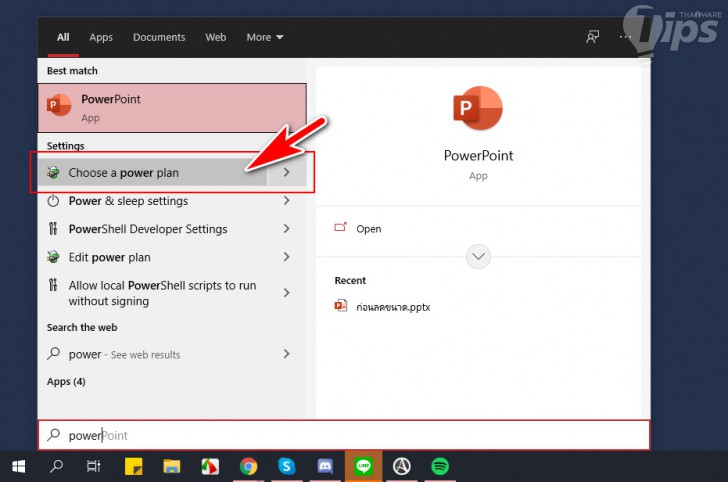Expand Allow local PowerShell scripts arrow

[286, 293]
